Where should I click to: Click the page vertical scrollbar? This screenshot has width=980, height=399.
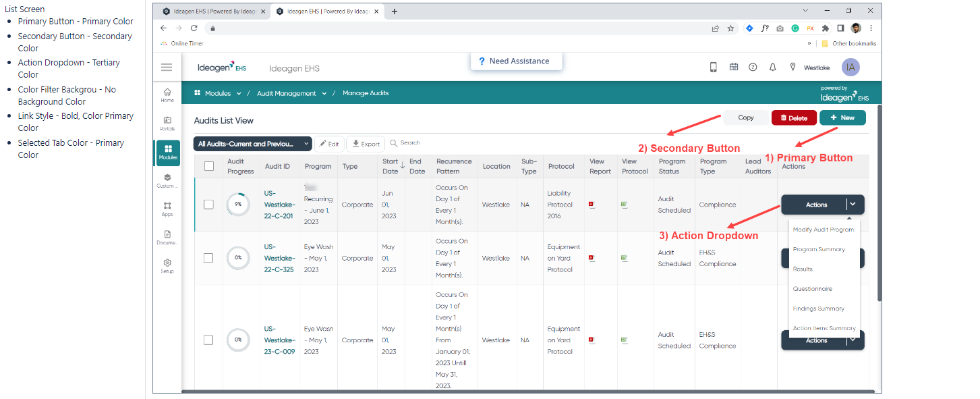879,203
